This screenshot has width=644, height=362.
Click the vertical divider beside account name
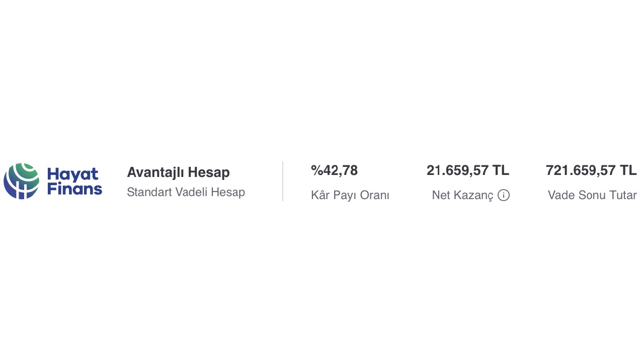pyautogui.click(x=283, y=181)
